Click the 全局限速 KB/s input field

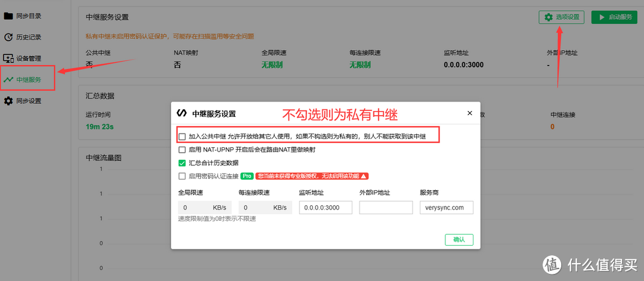tap(205, 208)
